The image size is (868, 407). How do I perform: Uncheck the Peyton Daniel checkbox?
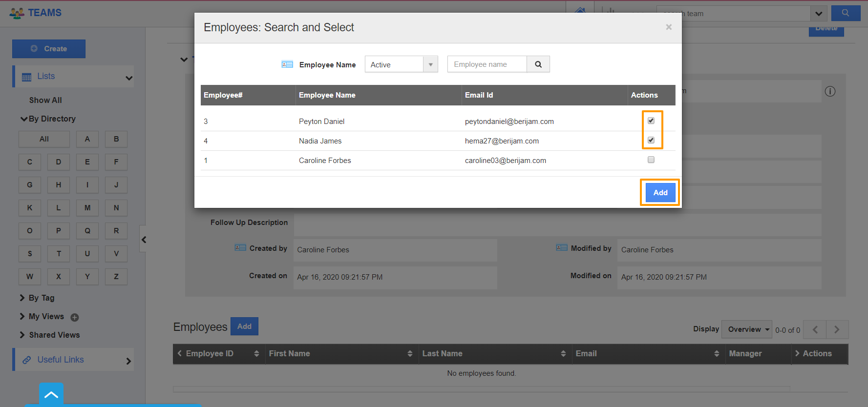pos(651,121)
